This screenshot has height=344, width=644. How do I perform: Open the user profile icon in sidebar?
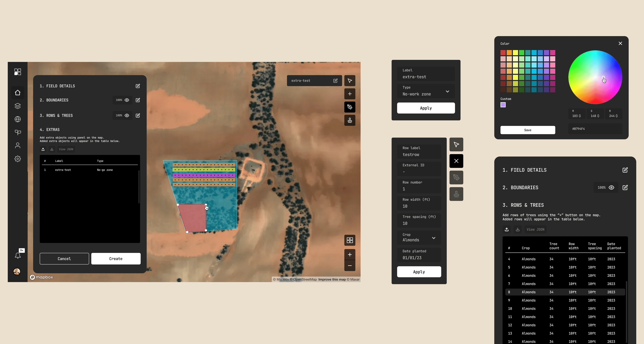point(18,145)
